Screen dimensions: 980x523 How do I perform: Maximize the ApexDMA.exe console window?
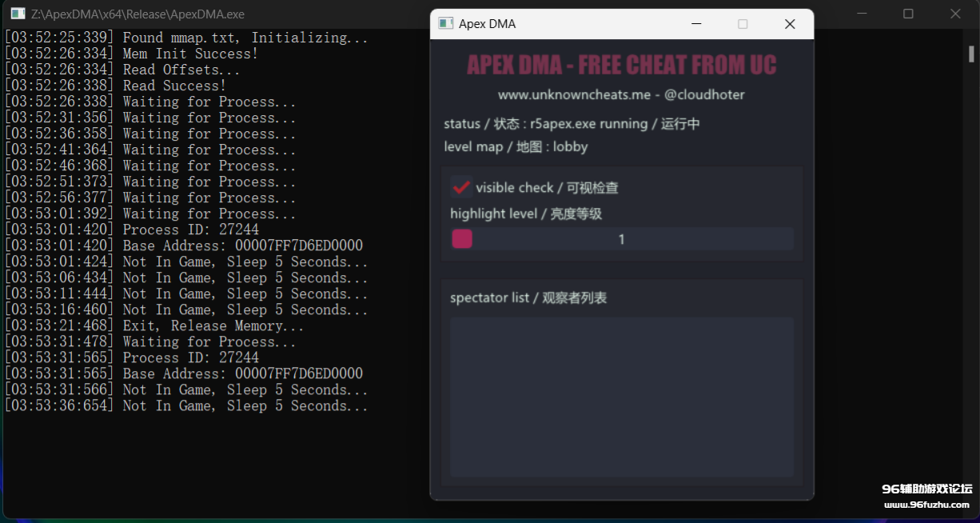point(908,14)
